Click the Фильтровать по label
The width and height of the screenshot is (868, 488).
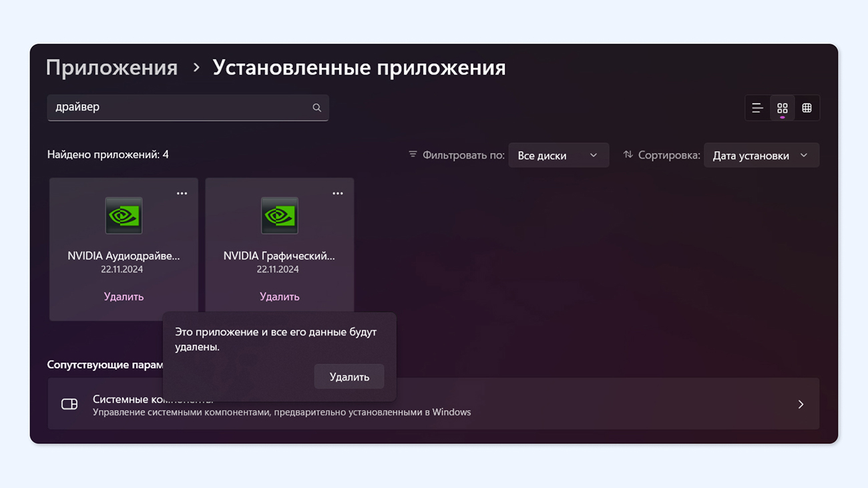click(463, 156)
